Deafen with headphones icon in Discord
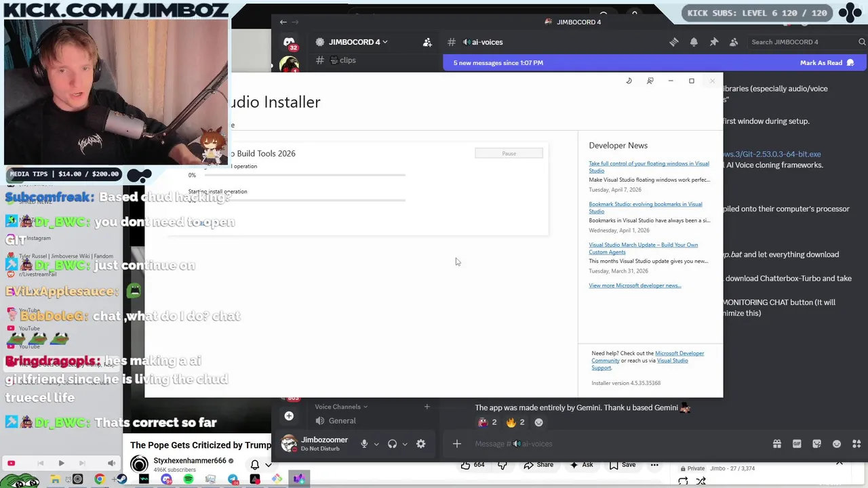Screen dimensions: 868x488 tap(392, 444)
